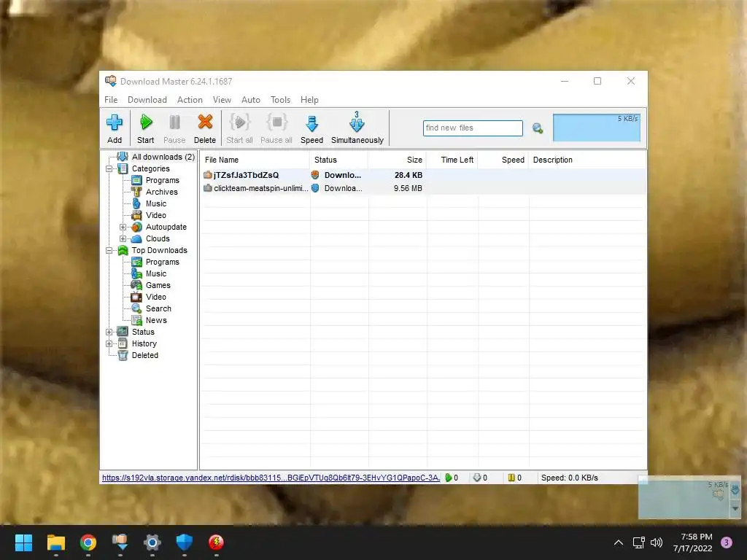Click the floating drop-basket speed widget

tap(689, 497)
